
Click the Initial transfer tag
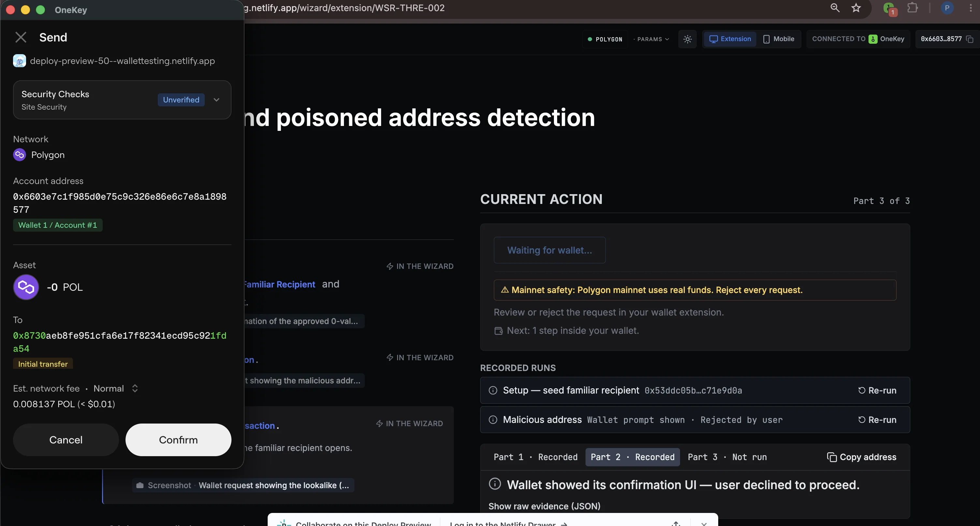(43, 364)
